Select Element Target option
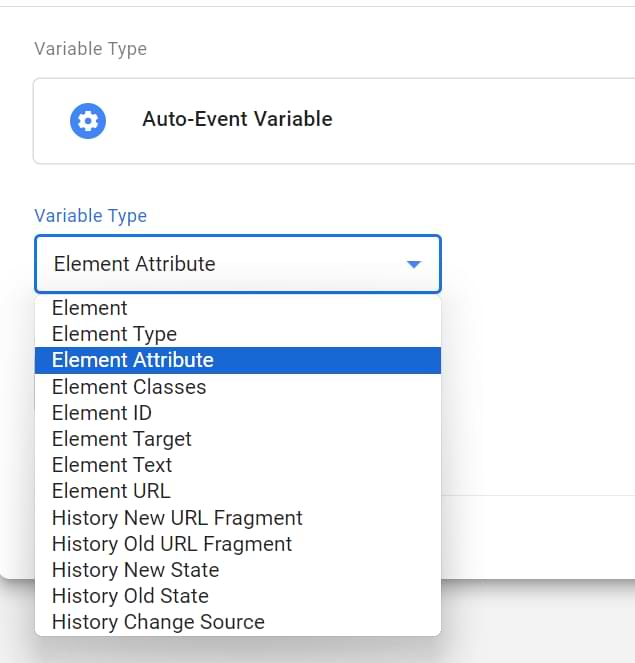 pyautogui.click(x=122, y=438)
